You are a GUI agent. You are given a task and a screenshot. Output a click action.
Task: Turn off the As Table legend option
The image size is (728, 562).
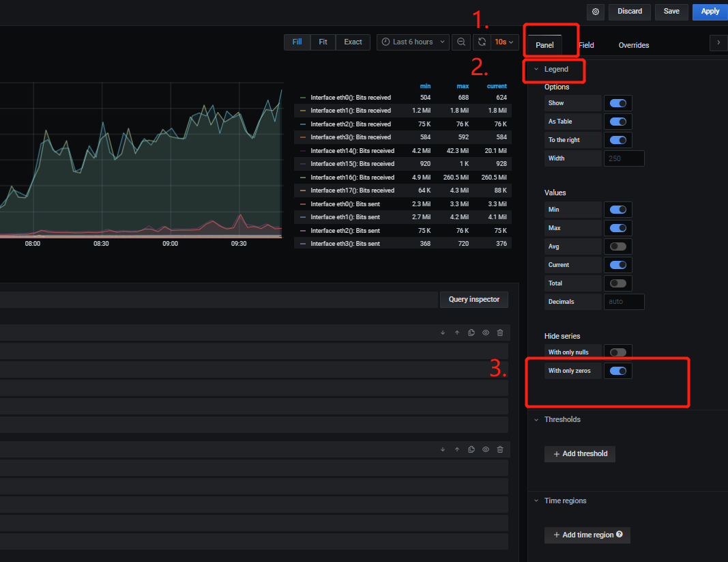tap(617, 121)
